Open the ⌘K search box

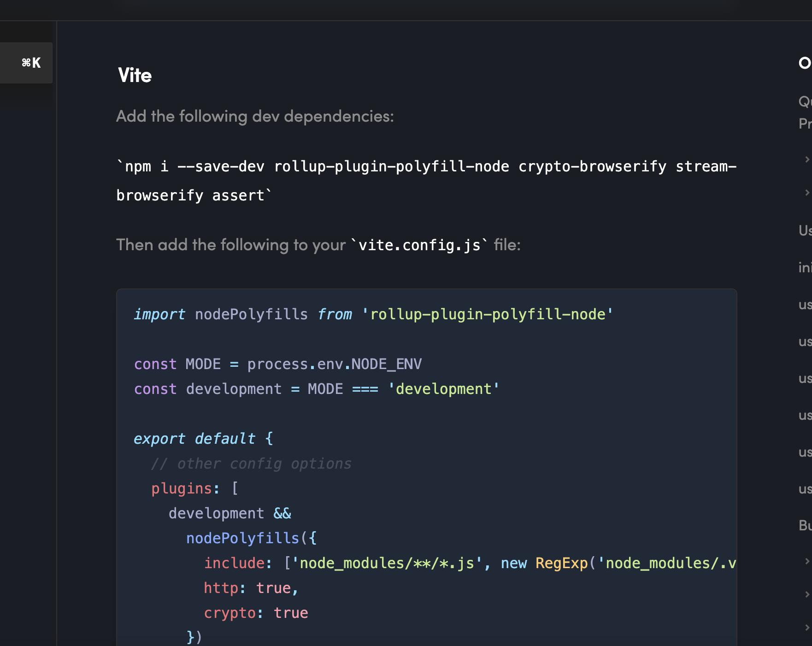[26, 63]
